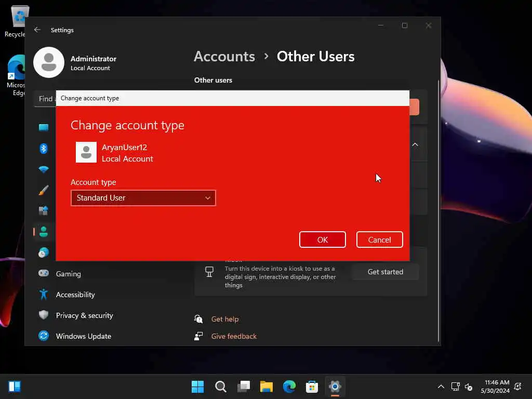Image resolution: width=532 pixels, height=399 pixels.
Task: Open the Account type dropdown showing Standard User
Action: pyautogui.click(x=143, y=198)
